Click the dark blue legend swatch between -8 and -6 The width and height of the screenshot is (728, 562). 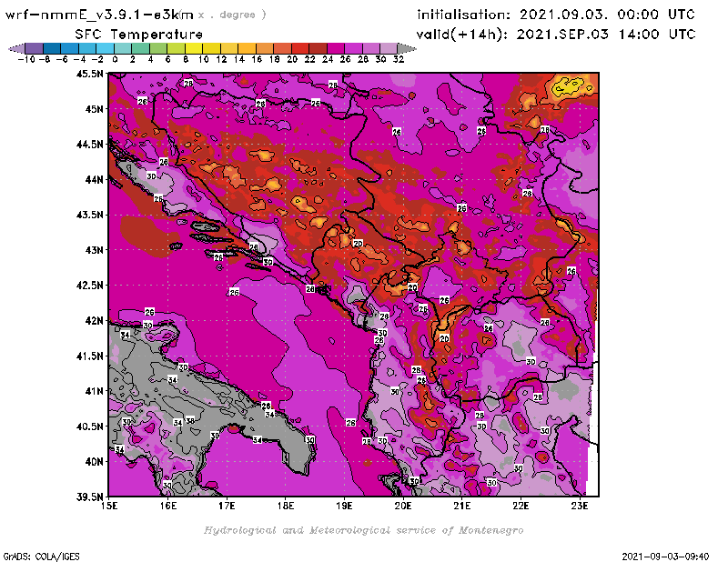(52, 48)
